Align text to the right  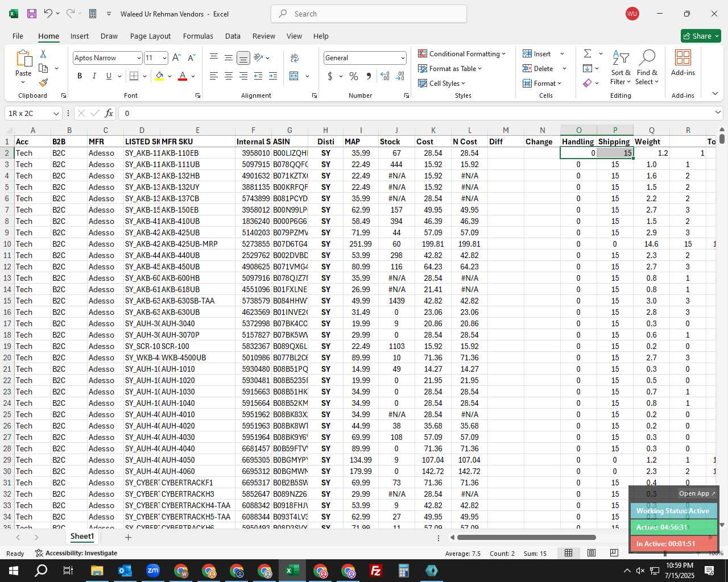pyautogui.click(x=243, y=76)
